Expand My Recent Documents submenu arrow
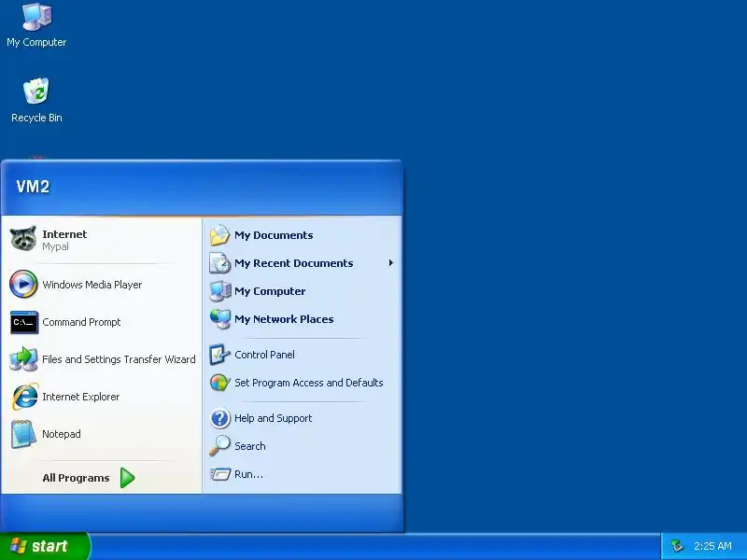This screenshot has width=747, height=560. (x=390, y=263)
